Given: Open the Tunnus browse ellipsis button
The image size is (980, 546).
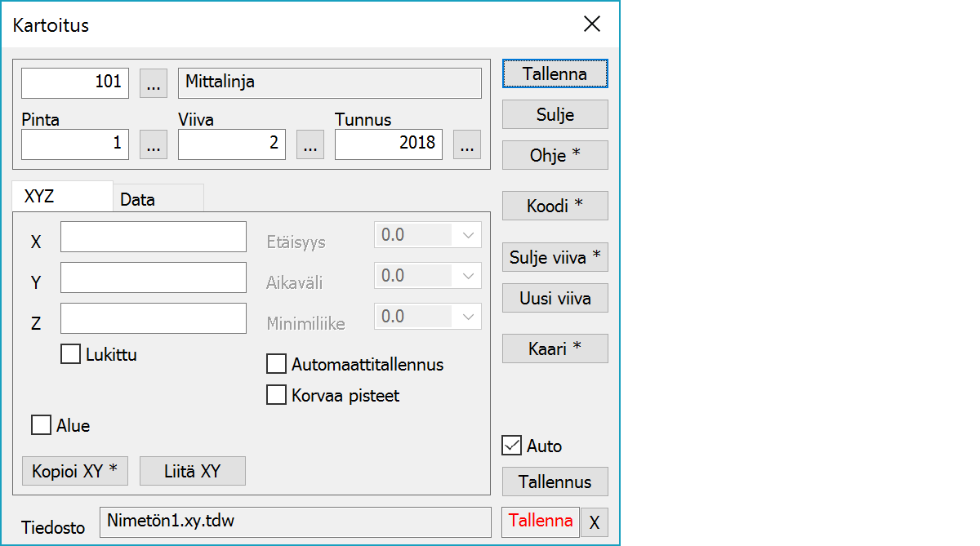Looking at the screenshot, I should (467, 144).
